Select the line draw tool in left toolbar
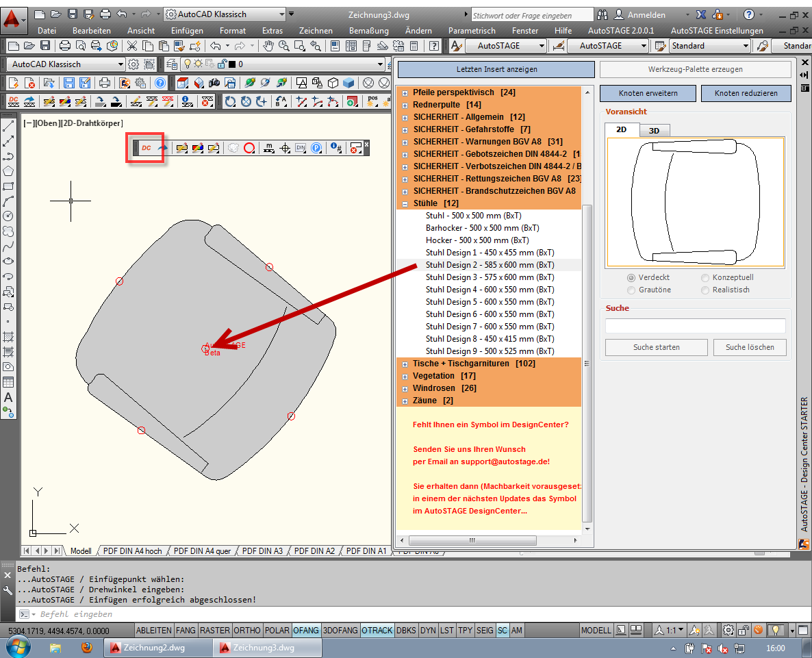Viewport: 812px width, 658px height. pyautogui.click(x=9, y=127)
